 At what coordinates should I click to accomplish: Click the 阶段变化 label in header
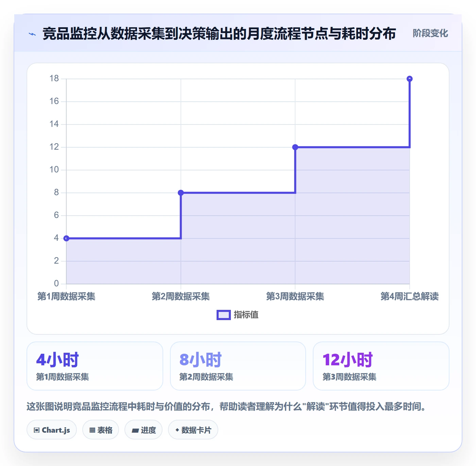(x=430, y=33)
